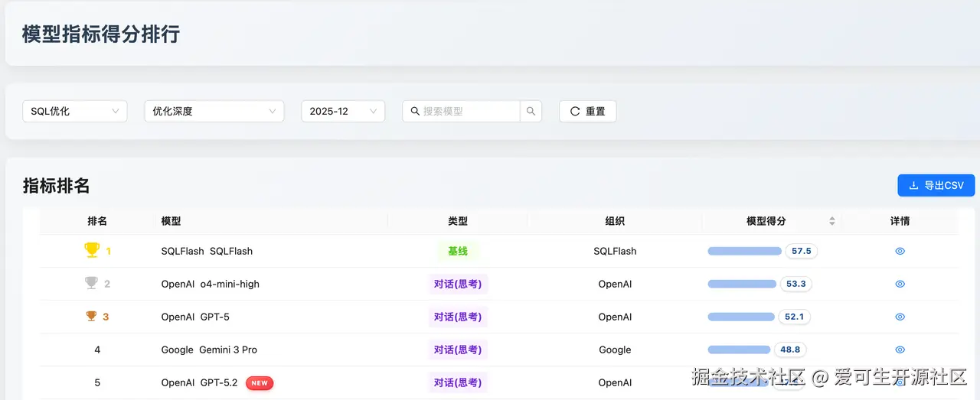This screenshot has width=980, height=400.
Task: Click the 导出CSV export button
Action: click(x=936, y=185)
